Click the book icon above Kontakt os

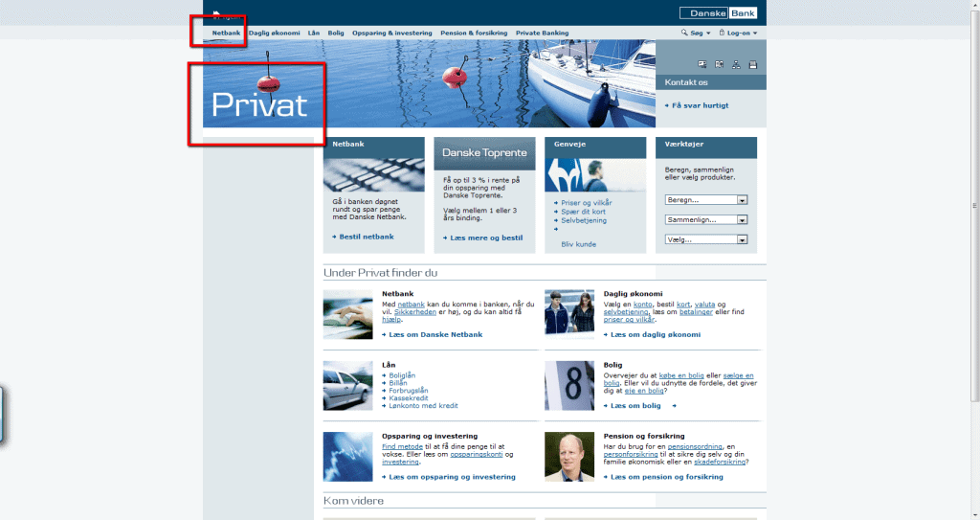(x=719, y=64)
